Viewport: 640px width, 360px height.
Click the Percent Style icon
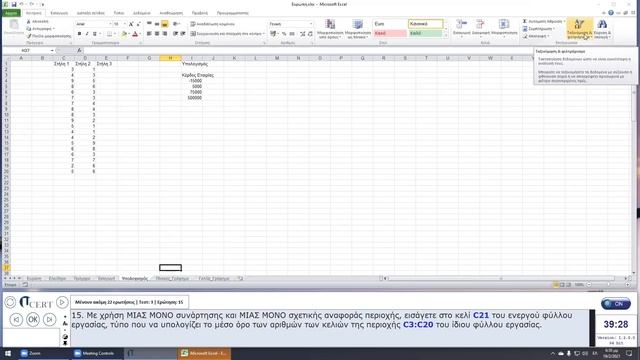[x=284, y=33]
